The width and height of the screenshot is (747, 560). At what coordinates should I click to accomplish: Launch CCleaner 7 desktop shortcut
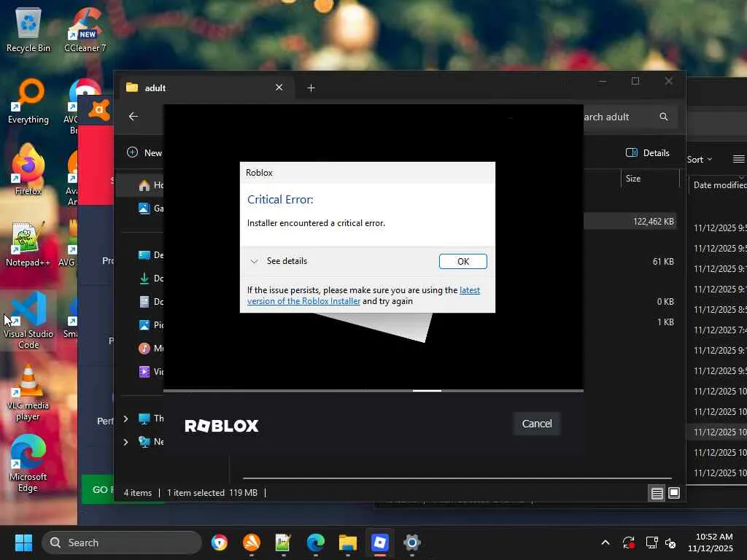tap(85, 31)
